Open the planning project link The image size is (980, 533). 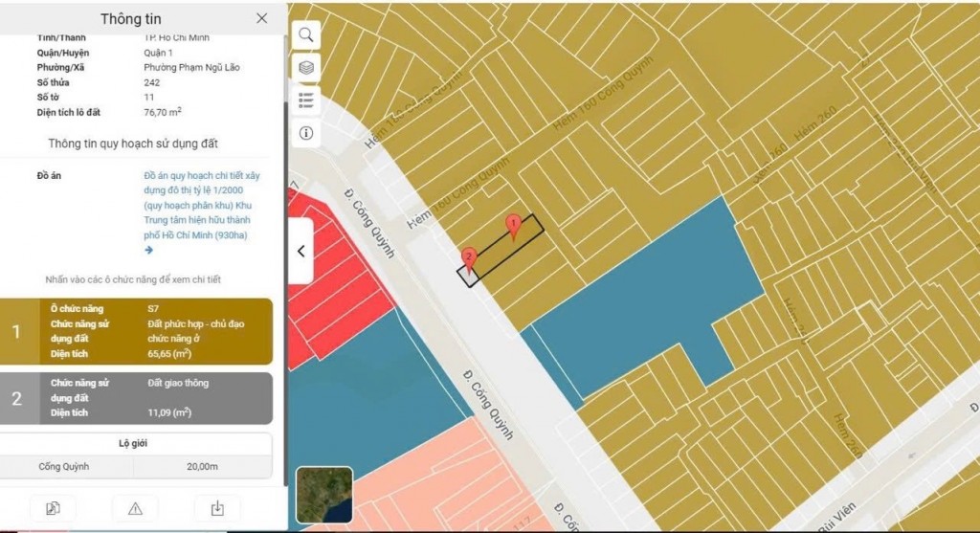(x=202, y=206)
